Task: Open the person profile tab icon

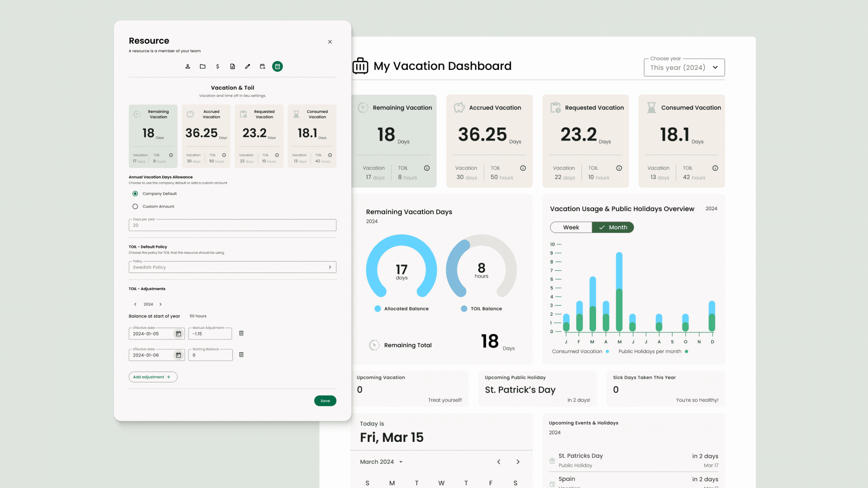Action: point(188,66)
